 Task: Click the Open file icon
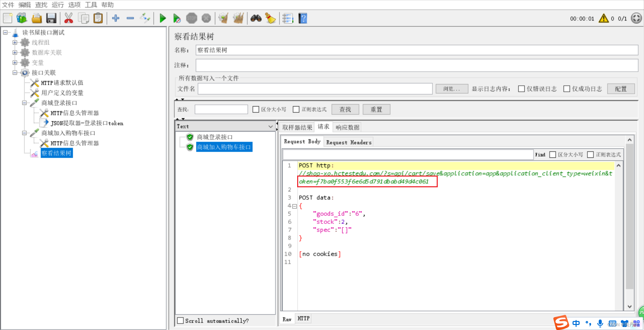tap(37, 18)
